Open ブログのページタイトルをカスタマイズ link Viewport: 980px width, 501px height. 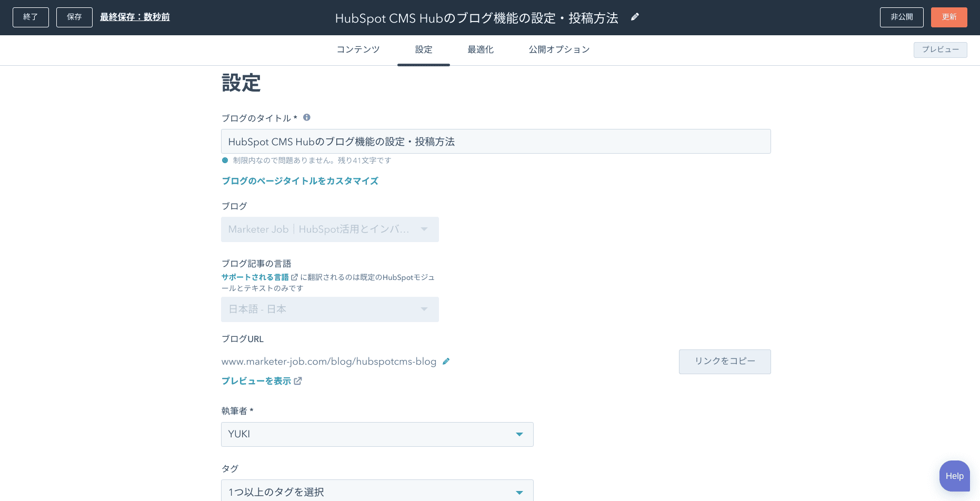tap(300, 181)
